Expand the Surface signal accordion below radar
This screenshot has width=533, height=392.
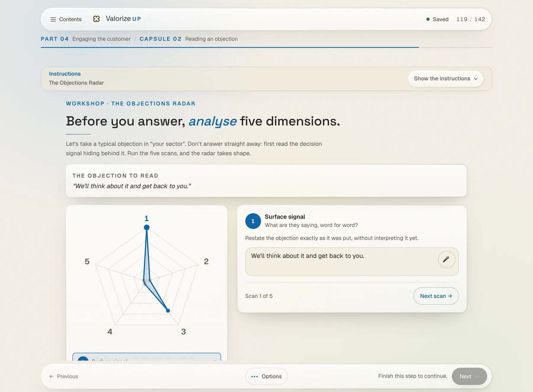(147, 357)
